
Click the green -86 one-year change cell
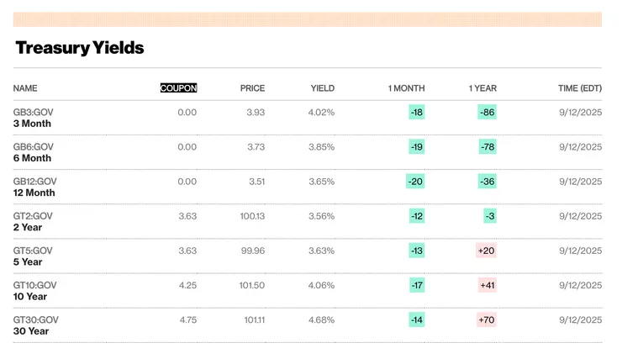pos(487,112)
